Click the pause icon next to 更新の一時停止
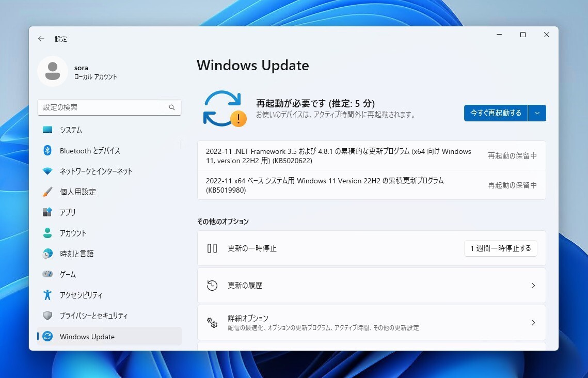This screenshot has height=378, width=588. [212, 248]
